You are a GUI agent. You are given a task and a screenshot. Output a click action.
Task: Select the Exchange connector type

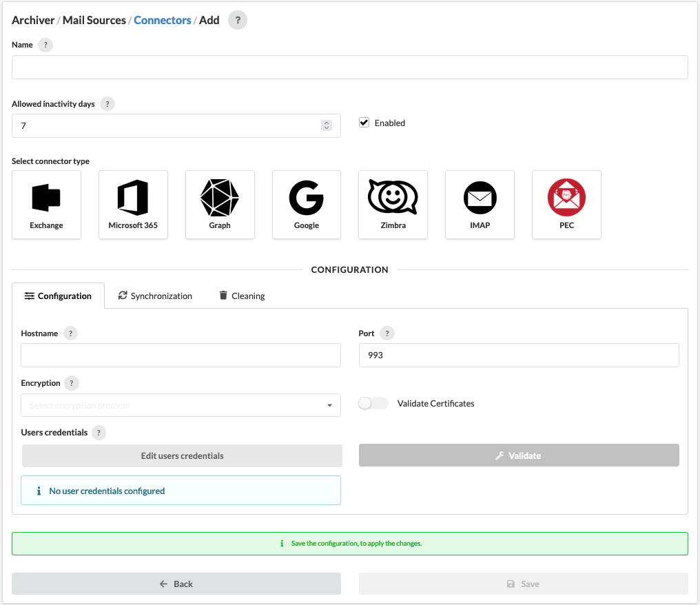pyautogui.click(x=46, y=205)
